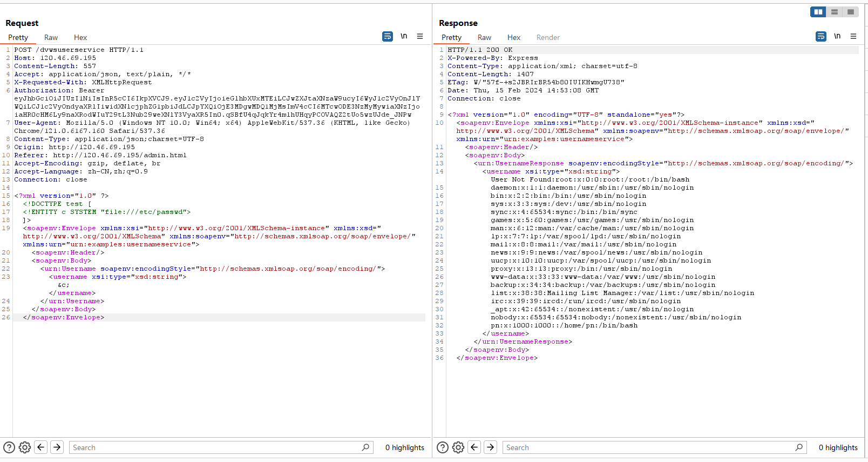Select top-bottom stacked layout view

click(x=835, y=12)
